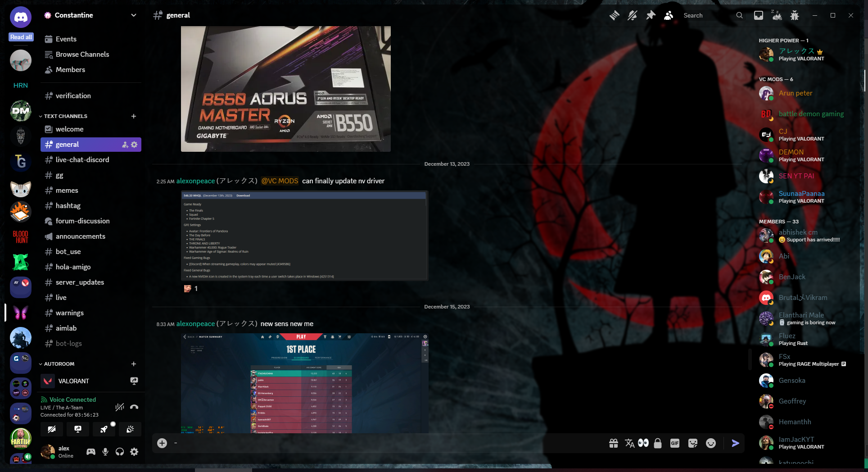The image size is (868, 472).
Task: Toggle deafen headphones in user panel
Action: pyautogui.click(x=120, y=452)
